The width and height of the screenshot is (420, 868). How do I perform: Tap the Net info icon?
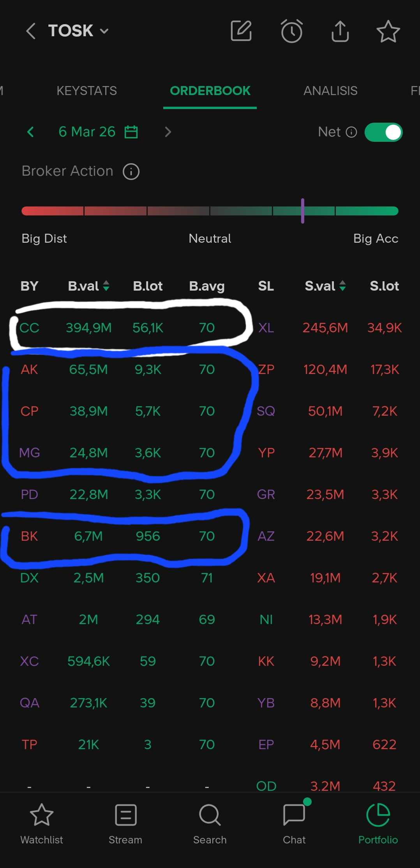[x=351, y=132]
